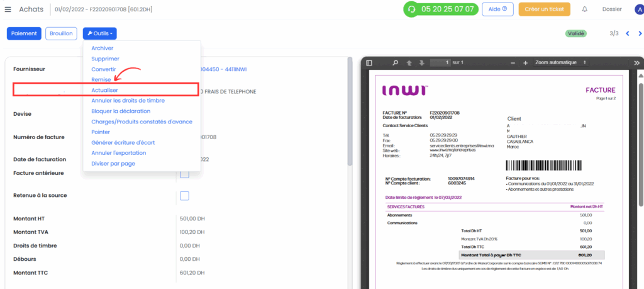Go to next record arrow

(640, 34)
